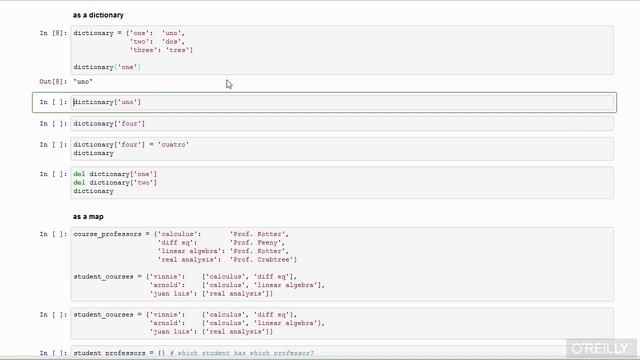
Task: Select the cell containing dictionary['uno']
Action: (342, 102)
